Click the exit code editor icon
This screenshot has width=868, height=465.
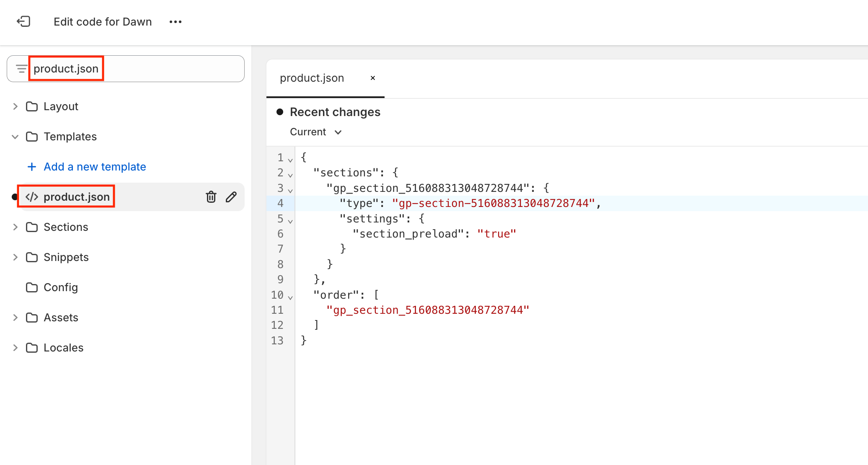coord(24,21)
